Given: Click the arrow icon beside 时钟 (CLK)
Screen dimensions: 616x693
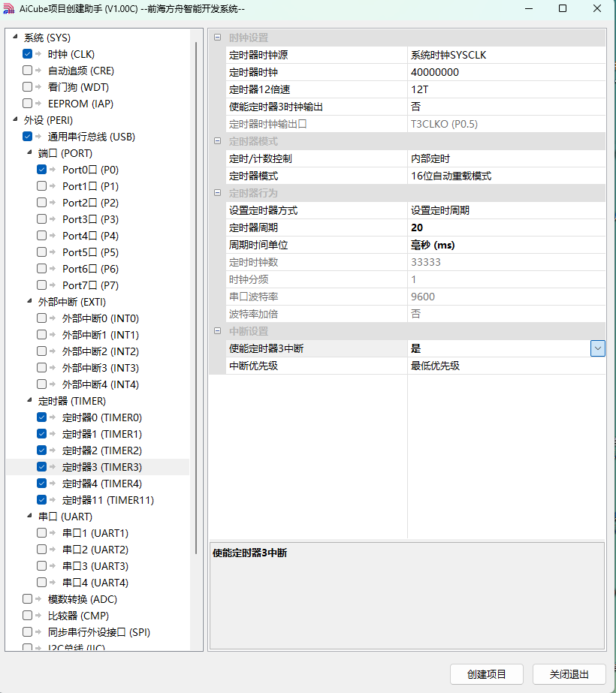Looking at the screenshot, I should (x=38, y=54).
